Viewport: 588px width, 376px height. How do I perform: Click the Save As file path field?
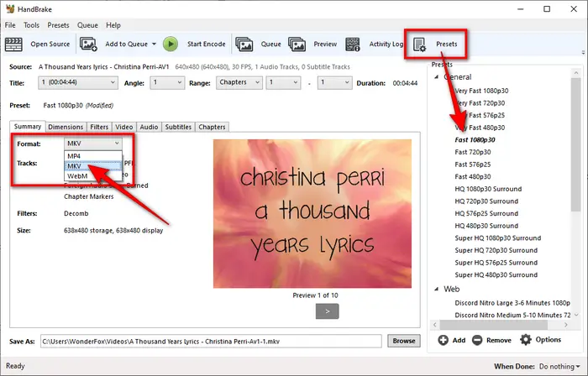click(x=211, y=342)
